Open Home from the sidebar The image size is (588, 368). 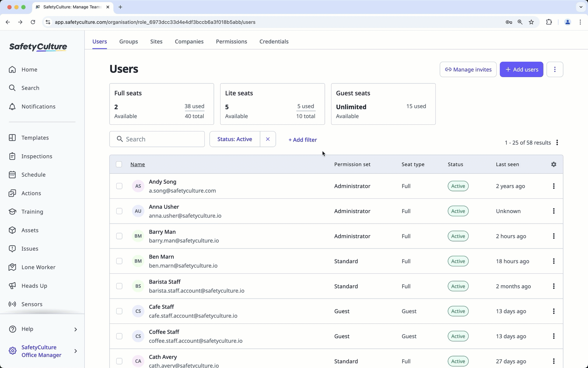(x=23, y=69)
